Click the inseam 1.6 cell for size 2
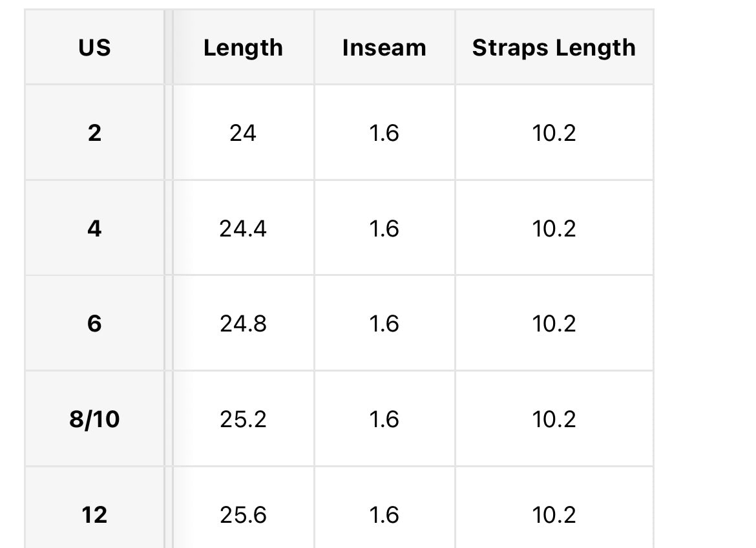Viewport: 756px width, 548px height. tap(384, 132)
